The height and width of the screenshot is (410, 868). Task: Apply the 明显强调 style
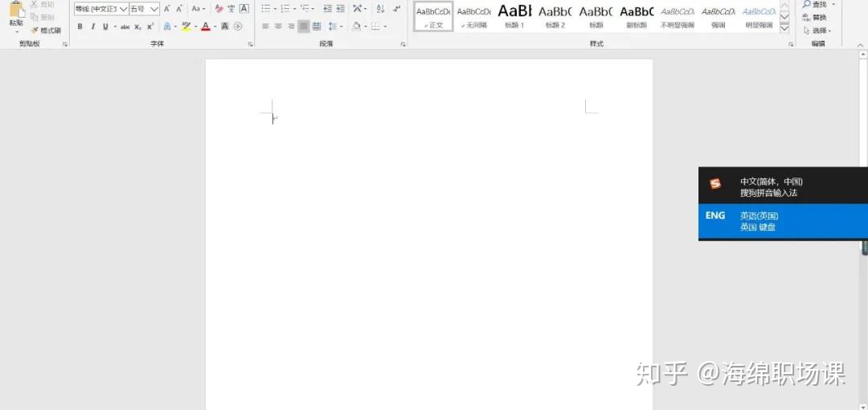click(759, 16)
